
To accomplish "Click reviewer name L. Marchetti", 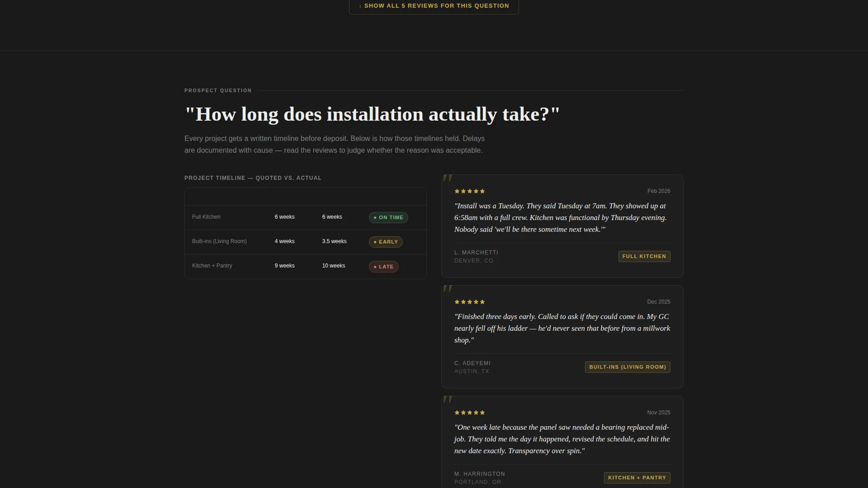I will pyautogui.click(x=476, y=253).
